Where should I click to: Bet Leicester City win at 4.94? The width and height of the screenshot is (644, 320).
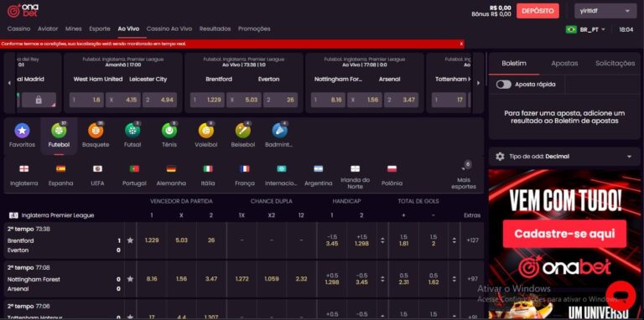[160, 100]
